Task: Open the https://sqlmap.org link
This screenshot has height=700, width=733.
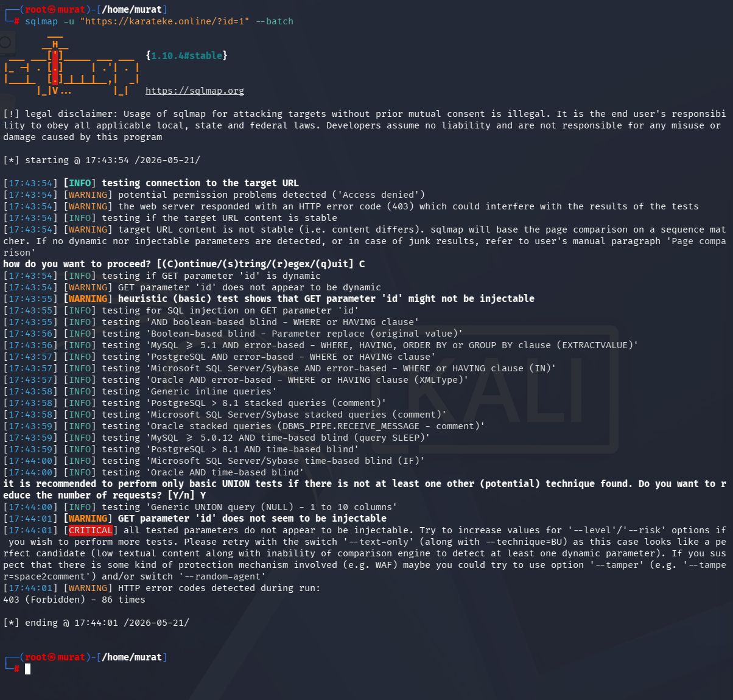Action: [195, 91]
